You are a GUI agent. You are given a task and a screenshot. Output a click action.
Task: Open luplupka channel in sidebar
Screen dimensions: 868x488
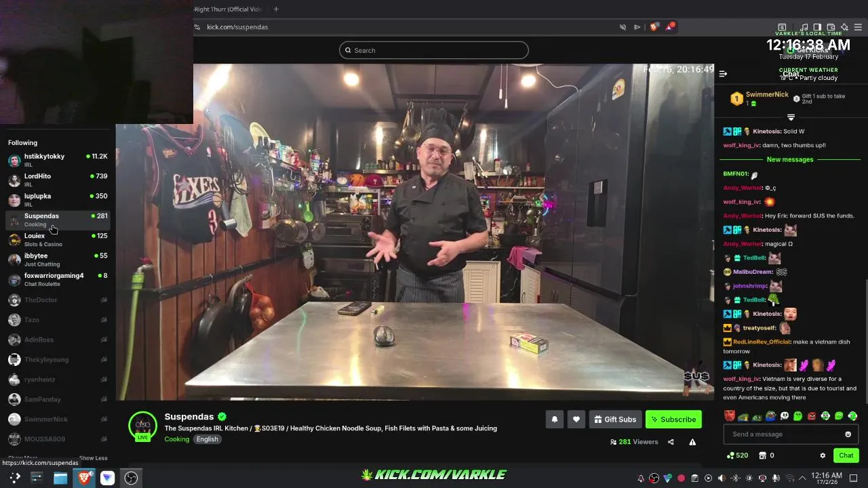[58, 200]
